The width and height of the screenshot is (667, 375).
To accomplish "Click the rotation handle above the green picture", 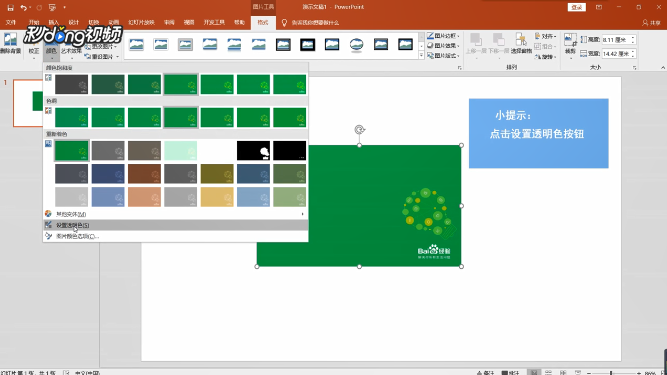I will [360, 130].
